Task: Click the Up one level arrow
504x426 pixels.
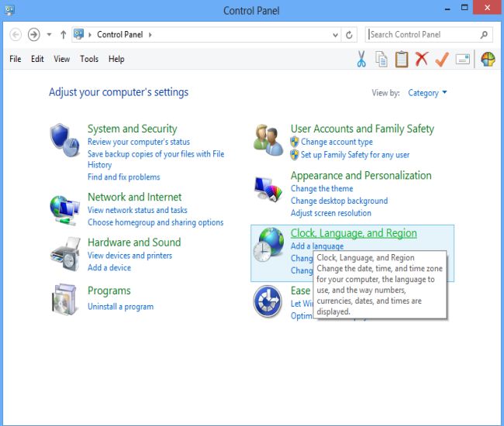Action: pyautogui.click(x=64, y=34)
